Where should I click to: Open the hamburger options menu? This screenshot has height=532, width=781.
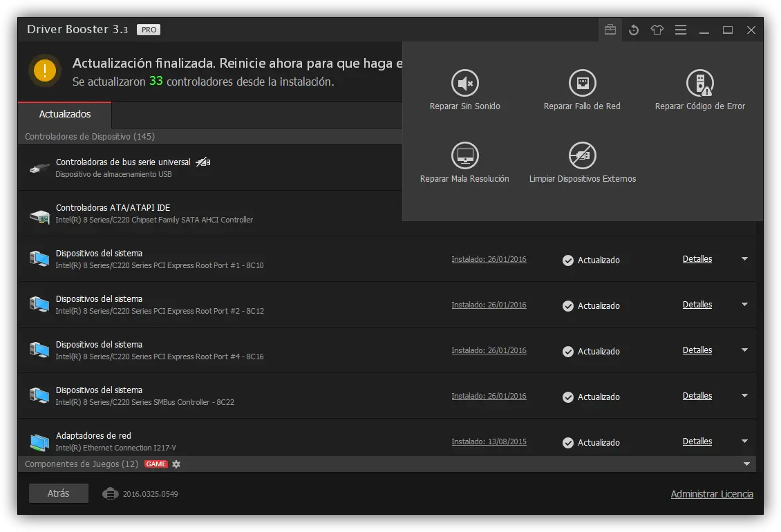pos(680,30)
